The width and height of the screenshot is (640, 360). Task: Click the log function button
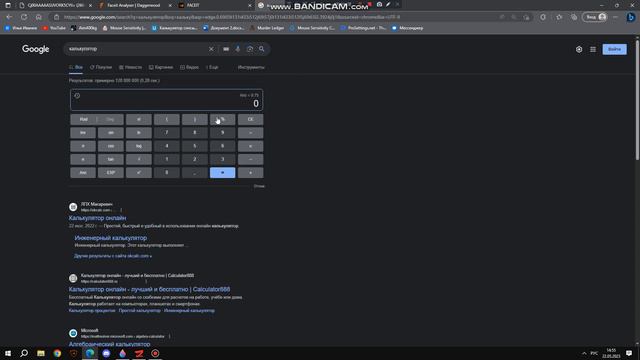(x=139, y=146)
